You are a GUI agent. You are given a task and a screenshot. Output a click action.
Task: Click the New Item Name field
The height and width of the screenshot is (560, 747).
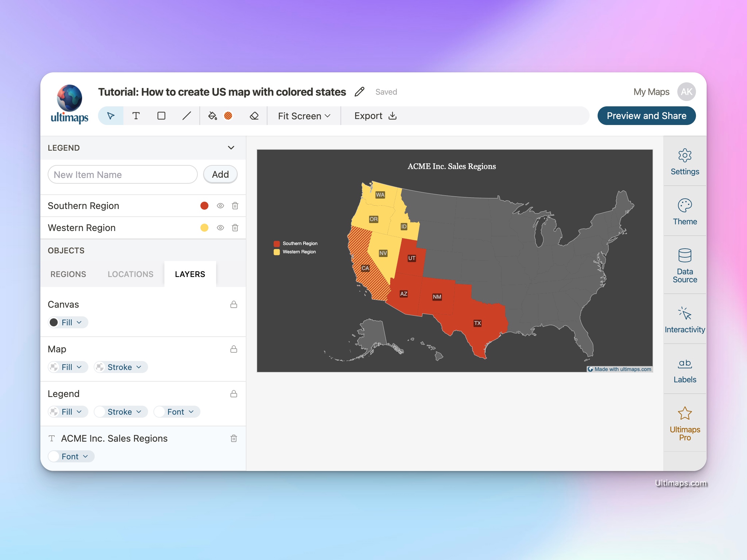tap(122, 175)
